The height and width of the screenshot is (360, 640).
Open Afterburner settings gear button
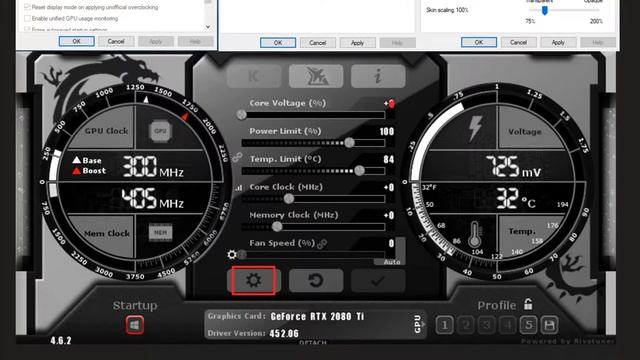point(253,280)
